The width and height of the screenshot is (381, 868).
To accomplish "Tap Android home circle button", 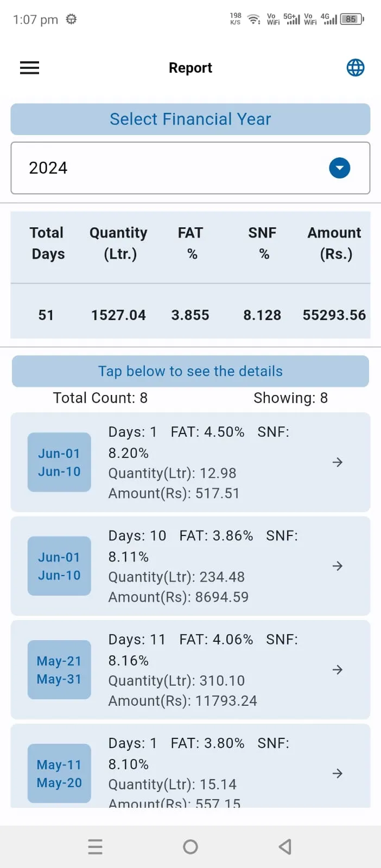I will point(190,847).
